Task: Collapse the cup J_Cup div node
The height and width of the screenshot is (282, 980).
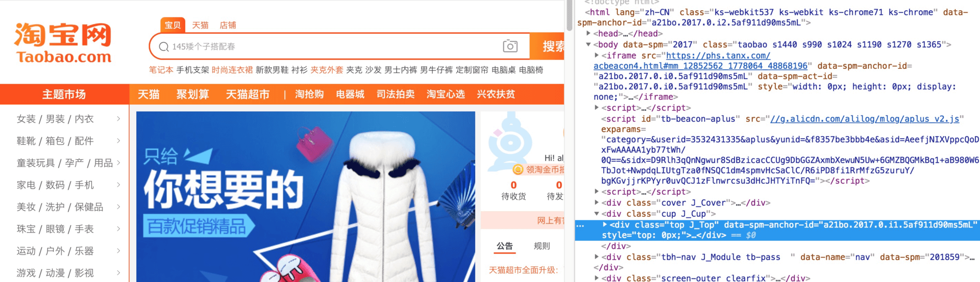Action: [x=597, y=214]
